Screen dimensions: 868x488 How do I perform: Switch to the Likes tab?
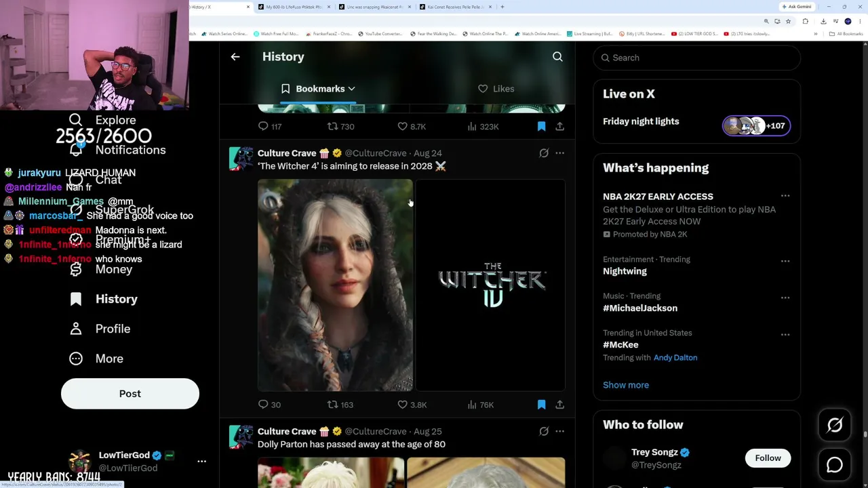496,89
